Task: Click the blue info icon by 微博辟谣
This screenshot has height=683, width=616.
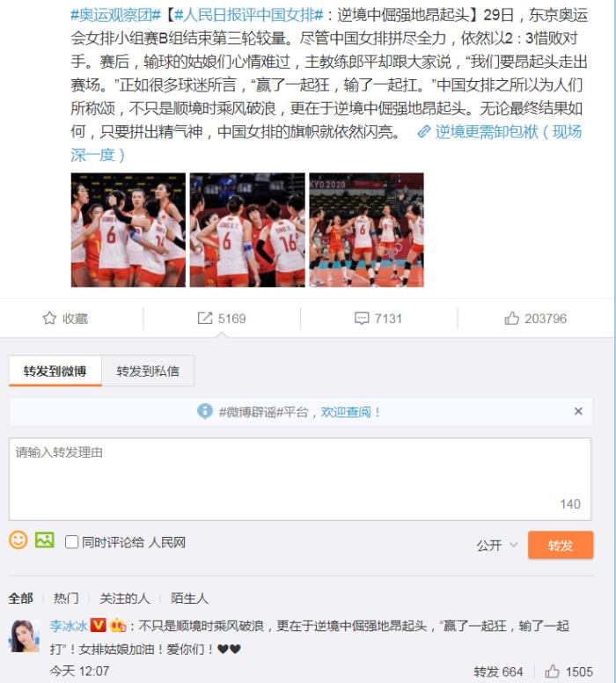Action: click(x=205, y=411)
